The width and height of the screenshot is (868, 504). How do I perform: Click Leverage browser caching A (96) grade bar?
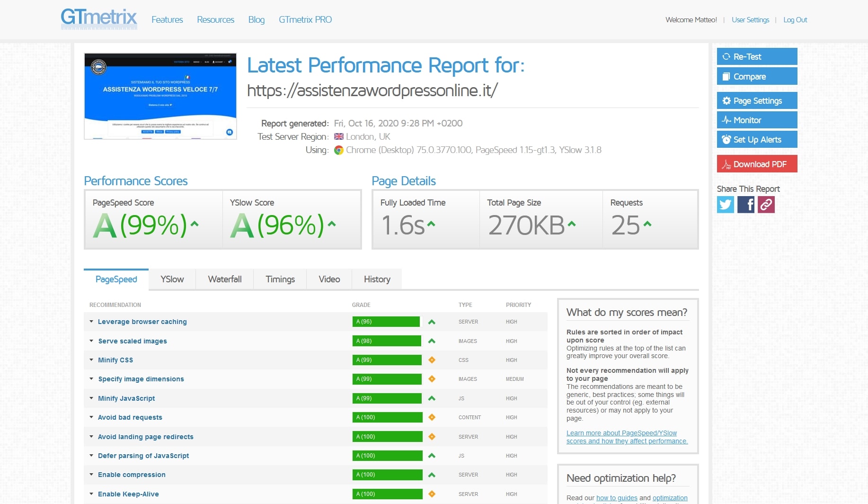pyautogui.click(x=386, y=322)
